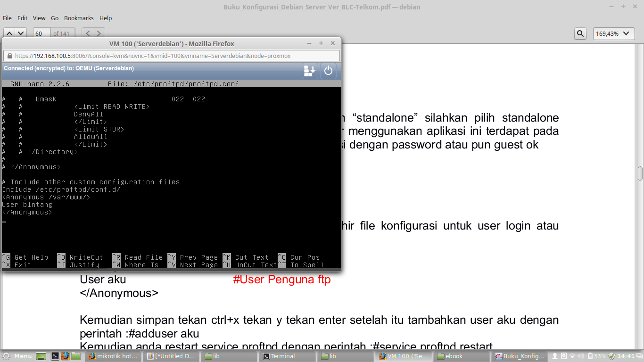Click the clock showing 14:41

[626, 356]
